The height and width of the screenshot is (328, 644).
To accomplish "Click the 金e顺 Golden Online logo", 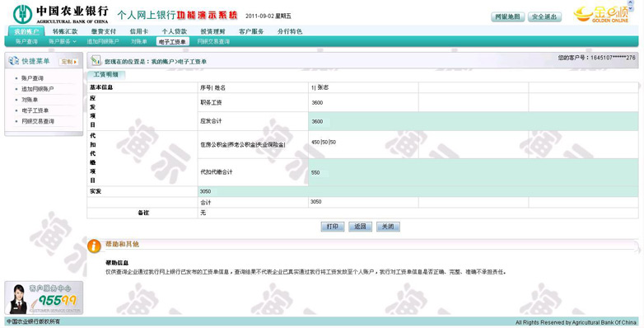I will 601,14.
